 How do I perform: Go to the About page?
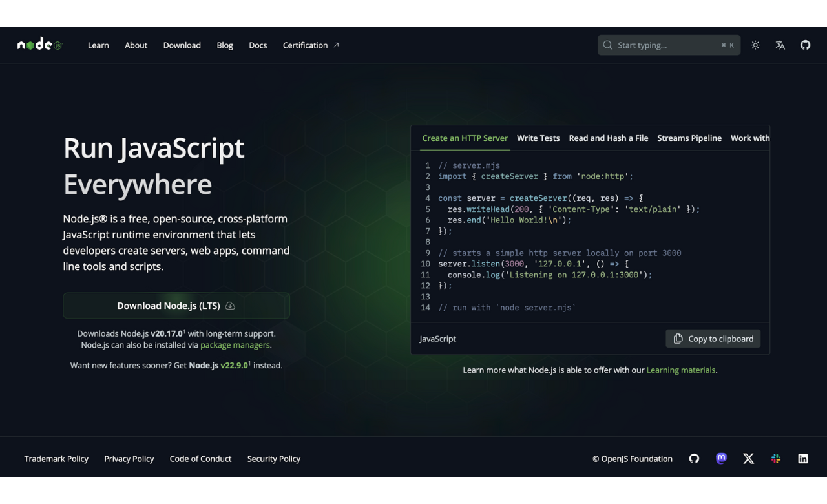[136, 45]
